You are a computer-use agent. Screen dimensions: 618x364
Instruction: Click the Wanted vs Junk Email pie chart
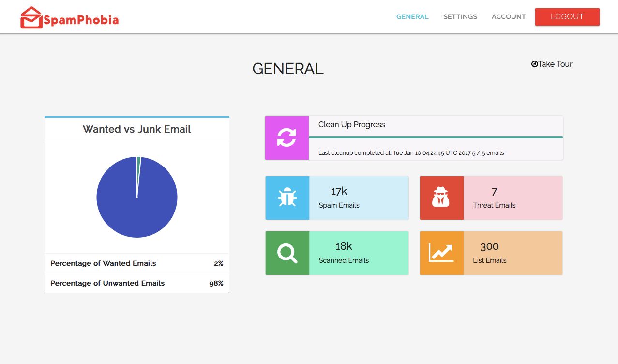[137, 197]
